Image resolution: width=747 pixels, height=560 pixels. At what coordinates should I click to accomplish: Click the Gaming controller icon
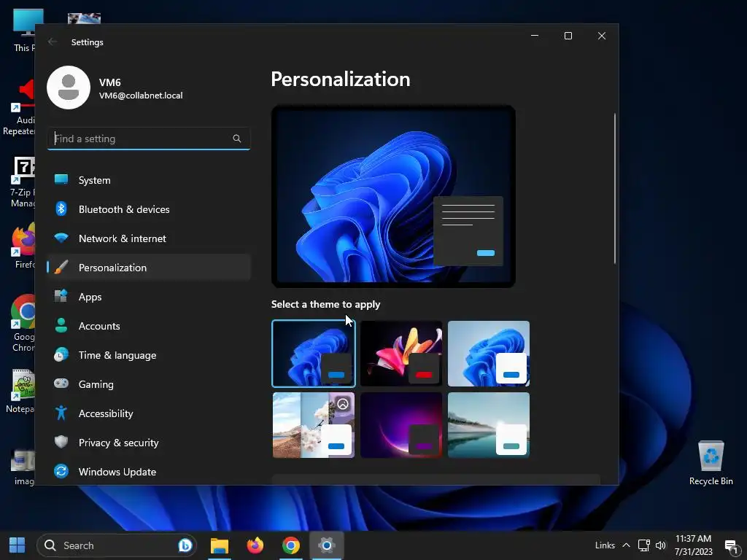61,384
